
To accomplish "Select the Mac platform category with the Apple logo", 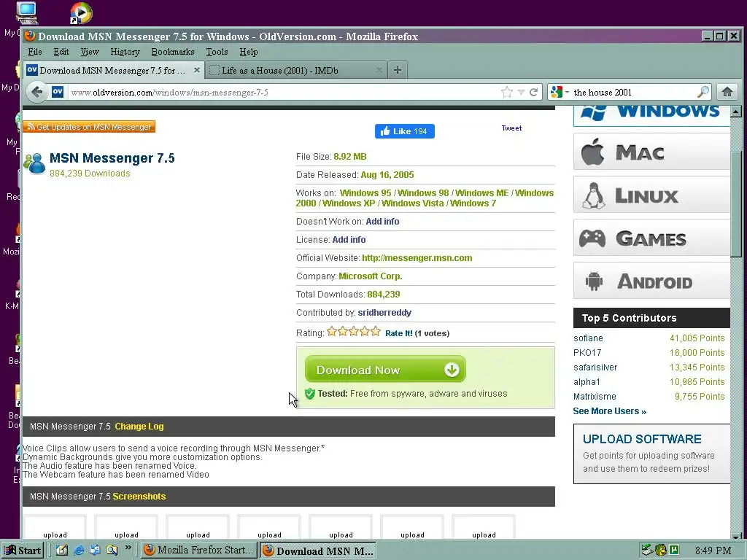I will click(x=651, y=152).
